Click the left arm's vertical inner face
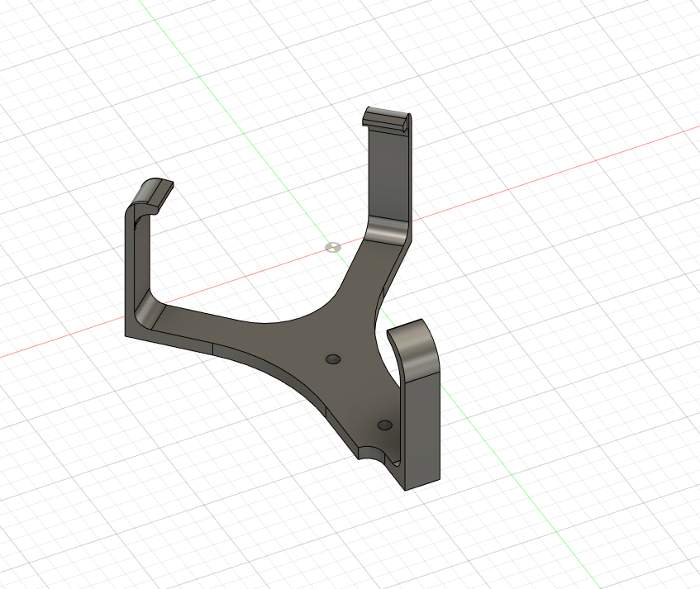 138,256
